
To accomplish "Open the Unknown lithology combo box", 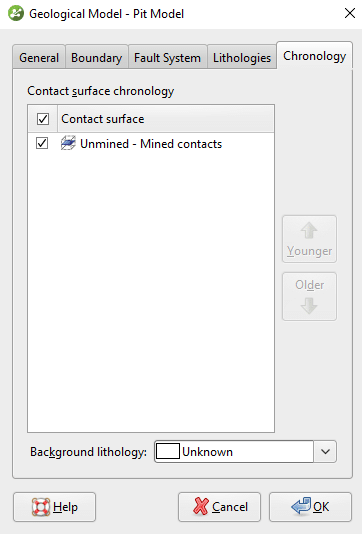I will (x=245, y=452).
